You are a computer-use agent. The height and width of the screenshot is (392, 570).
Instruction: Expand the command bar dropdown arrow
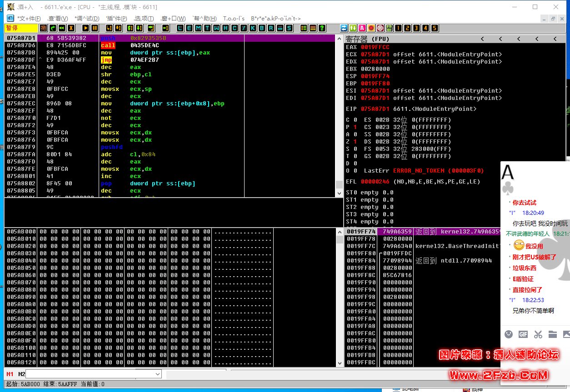click(158, 374)
